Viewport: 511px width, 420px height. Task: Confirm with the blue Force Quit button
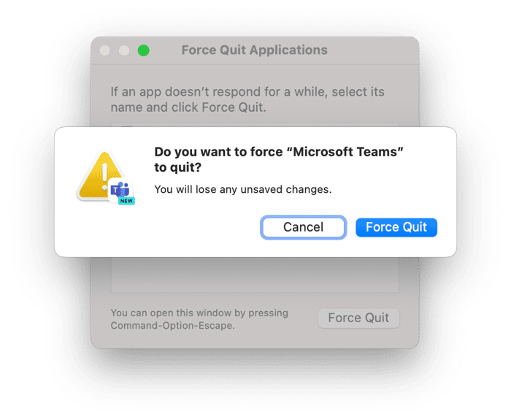pyautogui.click(x=396, y=227)
